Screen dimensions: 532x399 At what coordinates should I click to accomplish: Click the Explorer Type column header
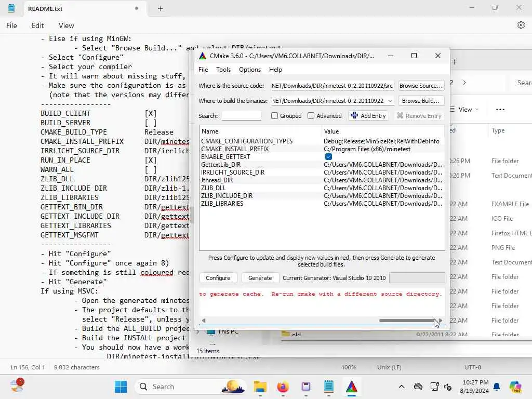click(498, 130)
